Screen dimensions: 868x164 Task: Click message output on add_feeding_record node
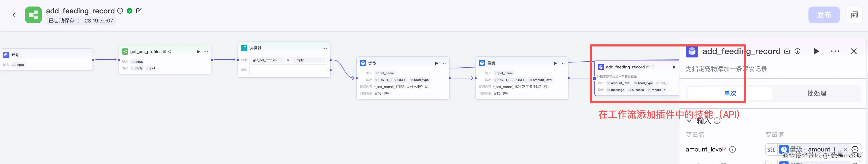point(615,90)
